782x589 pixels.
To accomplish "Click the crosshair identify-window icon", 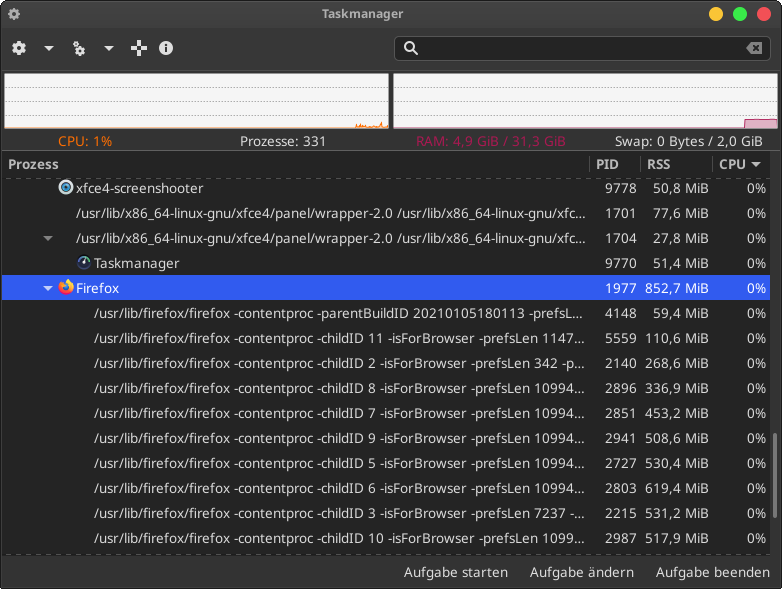I will [x=139, y=48].
